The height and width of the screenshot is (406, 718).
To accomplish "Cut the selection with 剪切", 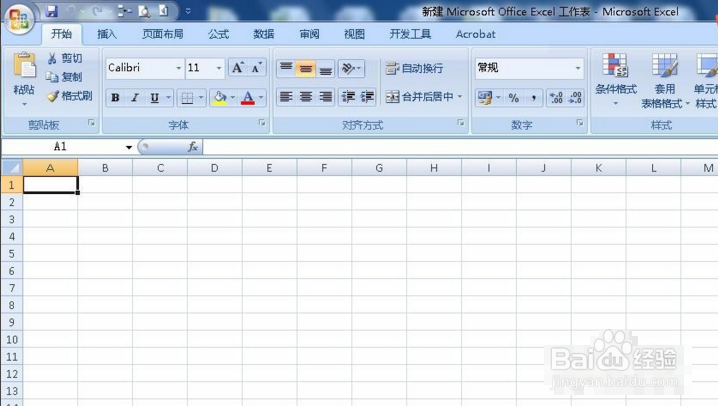I will tap(65, 58).
